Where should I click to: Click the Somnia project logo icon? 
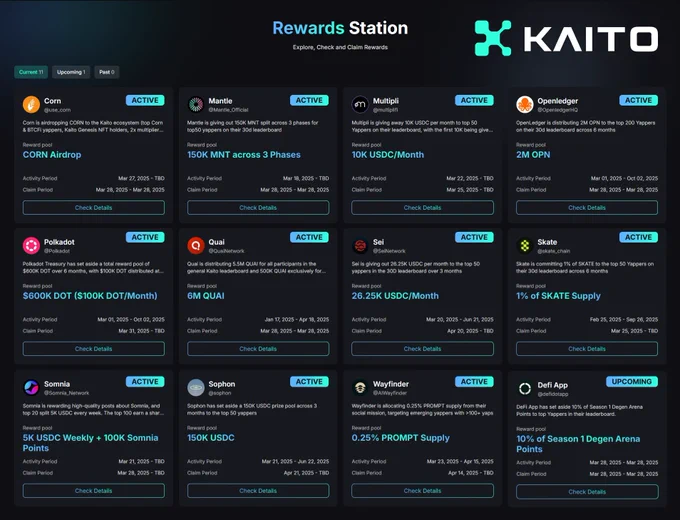pos(31,387)
